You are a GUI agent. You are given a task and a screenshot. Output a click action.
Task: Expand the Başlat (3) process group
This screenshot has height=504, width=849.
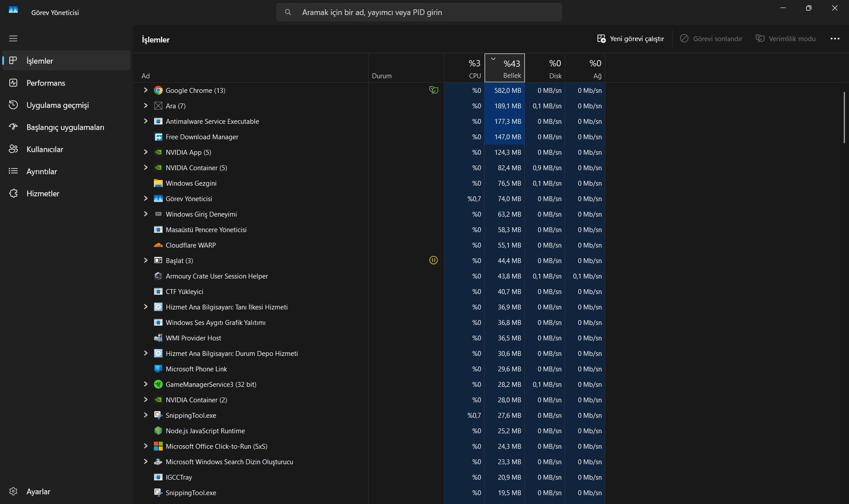145,260
